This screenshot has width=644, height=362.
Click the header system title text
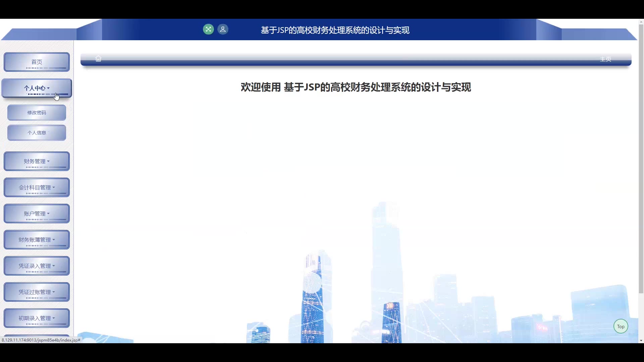pyautogui.click(x=335, y=30)
